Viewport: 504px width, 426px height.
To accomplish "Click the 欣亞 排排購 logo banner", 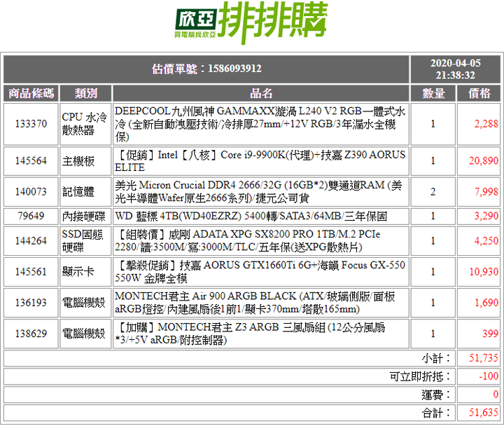I will pos(251,22).
